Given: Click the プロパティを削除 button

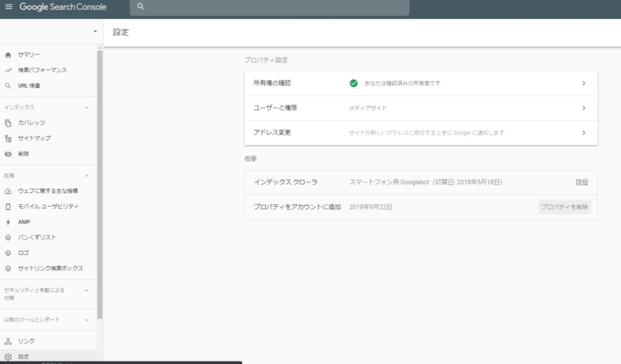Looking at the screenshot, I should (564, 207).
